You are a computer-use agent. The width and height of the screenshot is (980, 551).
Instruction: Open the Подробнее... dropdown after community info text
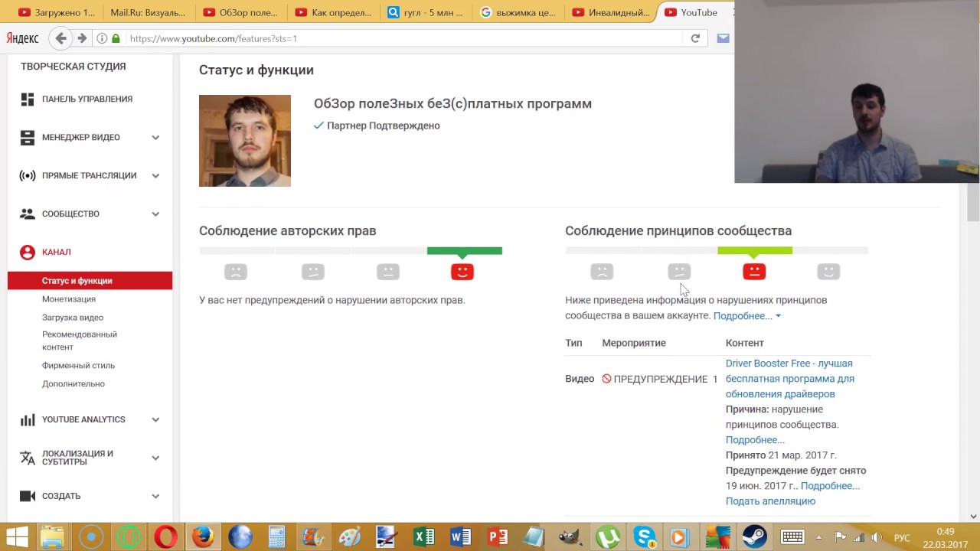pos(747,316)
